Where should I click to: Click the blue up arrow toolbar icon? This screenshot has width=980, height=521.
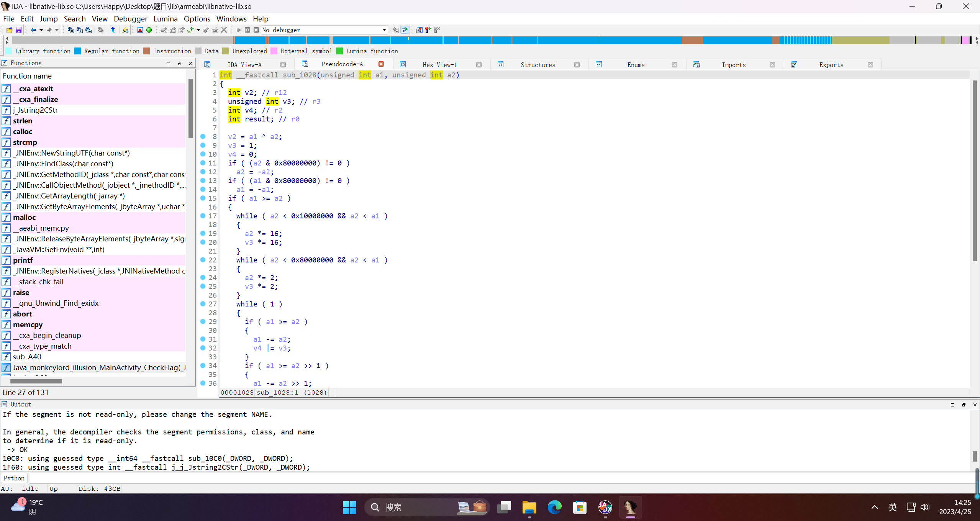(113, 30)
